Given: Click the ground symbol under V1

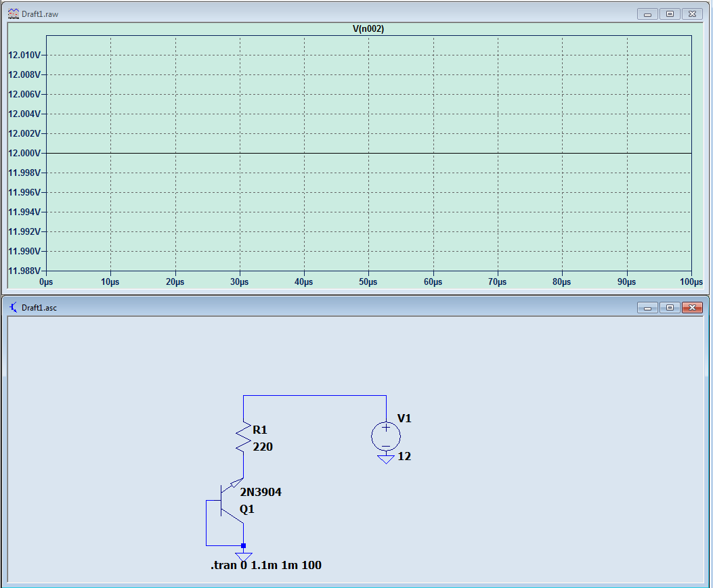Looking at the screenshot, I should 385,459.
